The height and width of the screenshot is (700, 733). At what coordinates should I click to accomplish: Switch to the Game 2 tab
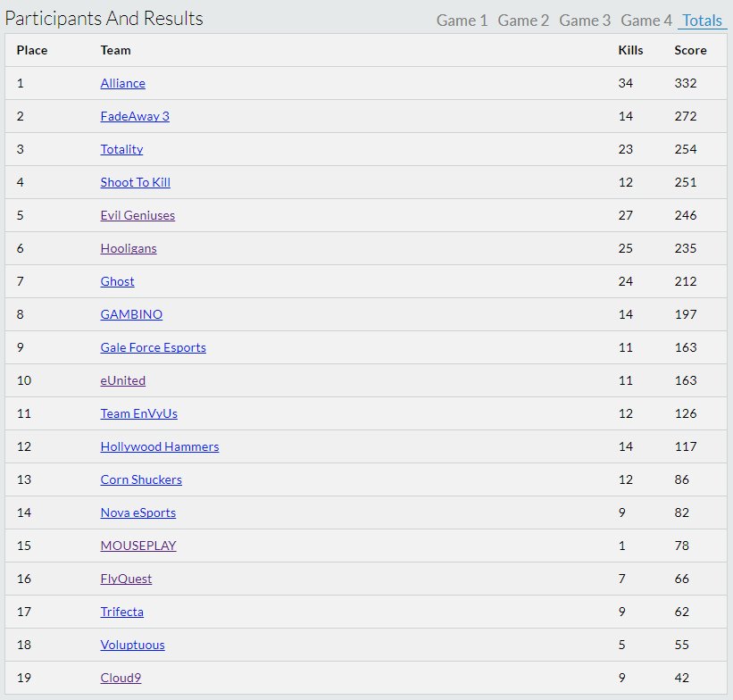tap(523, 21)
